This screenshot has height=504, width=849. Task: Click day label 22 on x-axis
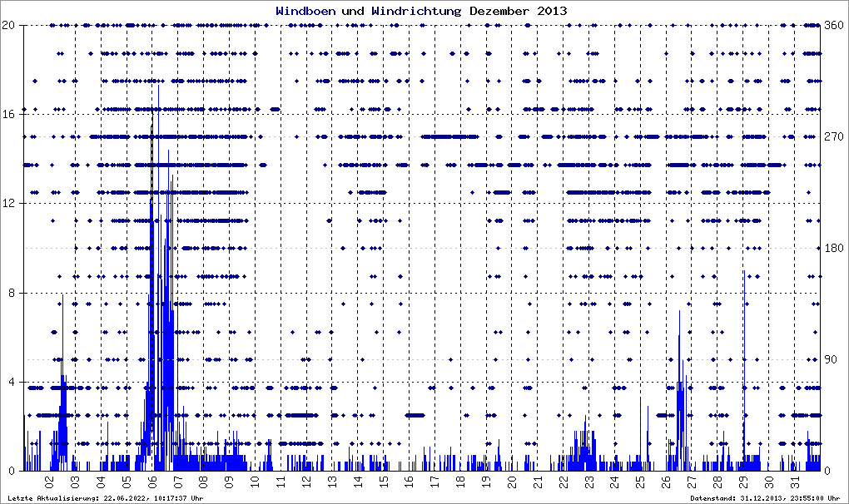[564, 482]
